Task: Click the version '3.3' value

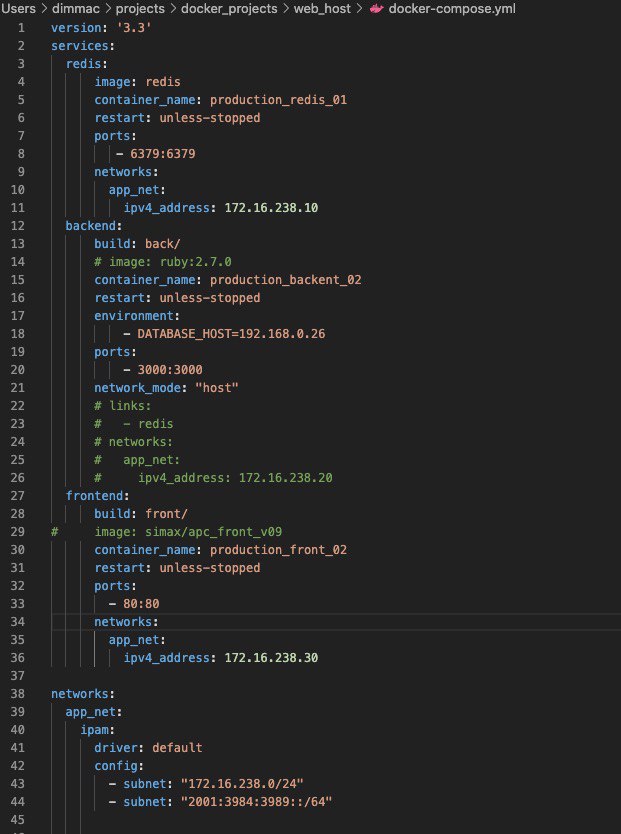Action: click(x=134, y=28)
